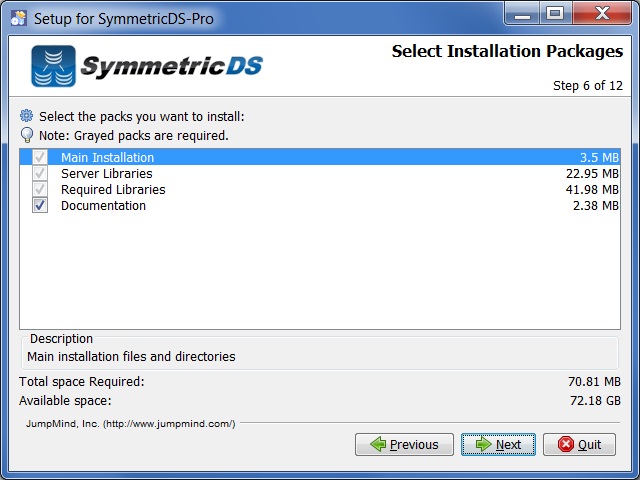Click the setup installer icon in title bar
The image size is (640, 480).
pos(19,18)
